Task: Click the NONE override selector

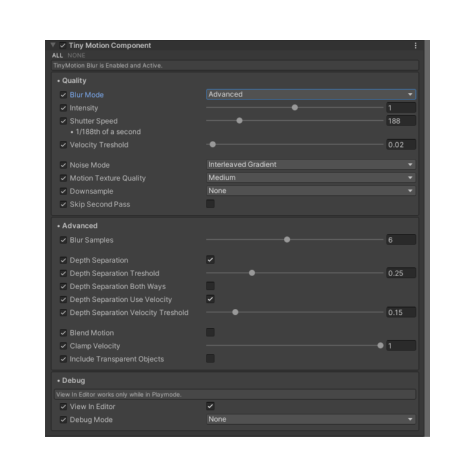Action: pos(76,55)
